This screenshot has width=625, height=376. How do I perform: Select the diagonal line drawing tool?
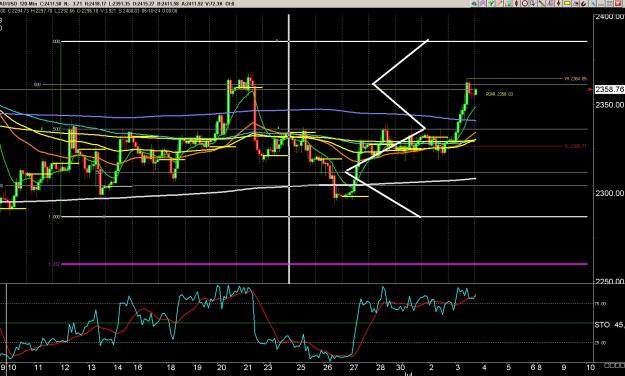point(541,4)
